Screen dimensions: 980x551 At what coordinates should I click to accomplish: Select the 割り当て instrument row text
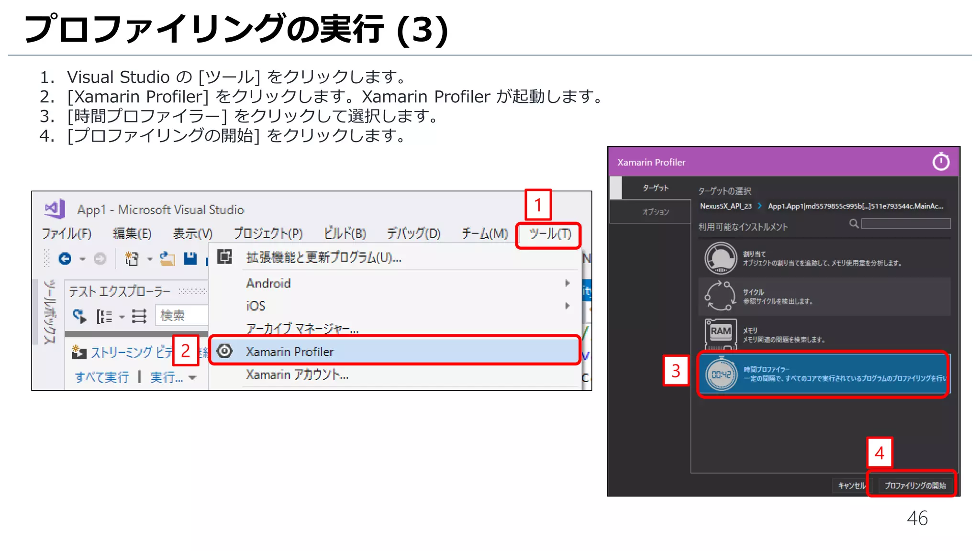pos(822,258)
